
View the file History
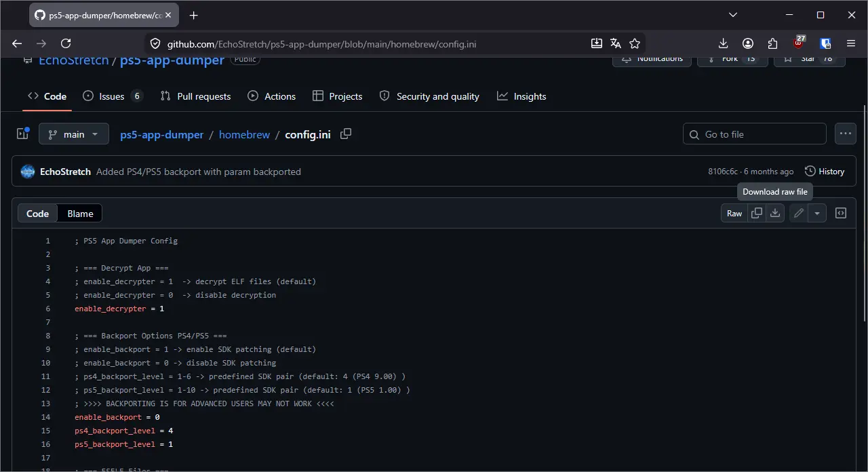[825, 172]
